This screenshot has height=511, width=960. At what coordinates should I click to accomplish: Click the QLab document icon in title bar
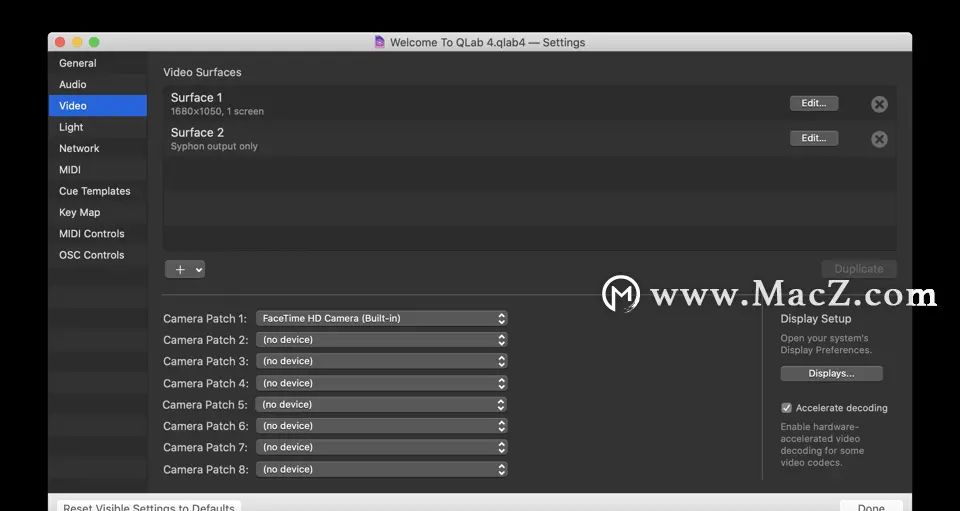coord(380,42)
